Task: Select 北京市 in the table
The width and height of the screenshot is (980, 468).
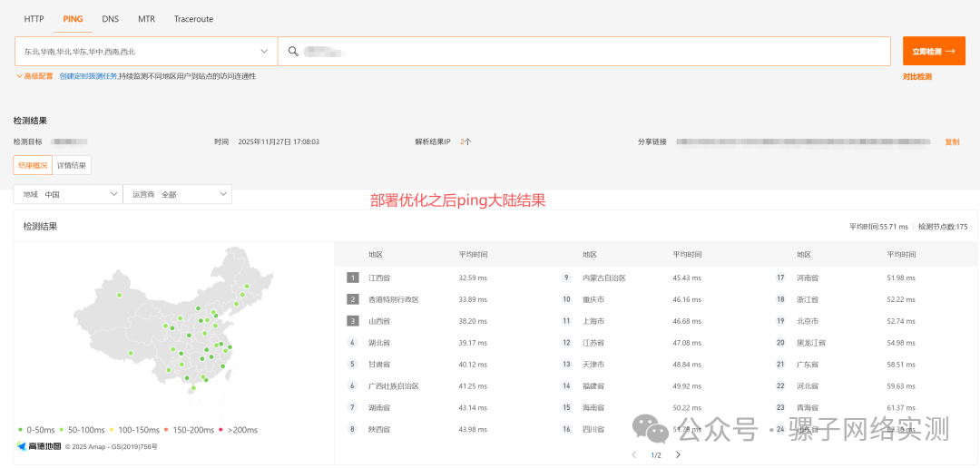Action: click(x=808, y=320)
